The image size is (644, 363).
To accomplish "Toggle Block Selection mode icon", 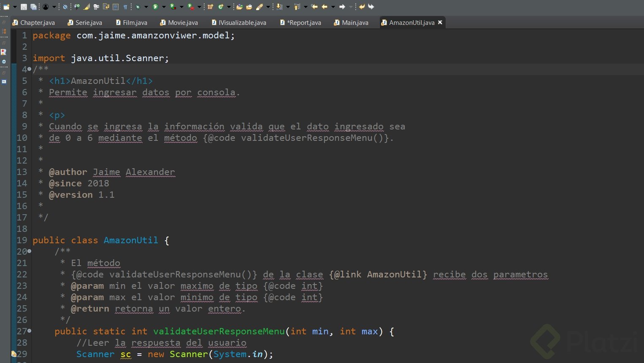I will pos(116,7).
